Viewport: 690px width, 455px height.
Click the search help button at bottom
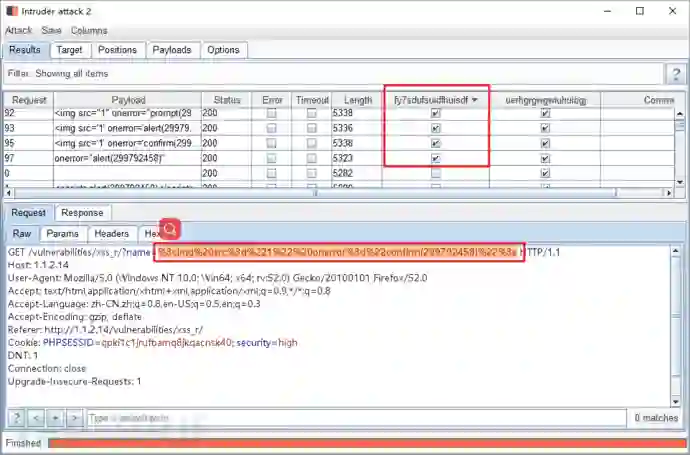[17, 417]
